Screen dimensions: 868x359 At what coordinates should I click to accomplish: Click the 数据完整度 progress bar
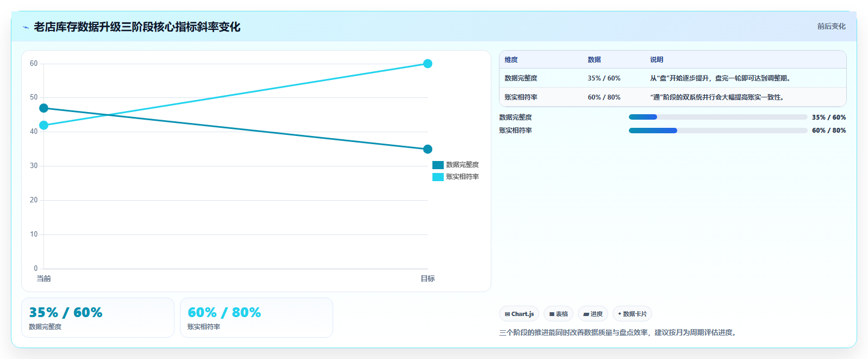pyautogui.click(x=718, y=117)
